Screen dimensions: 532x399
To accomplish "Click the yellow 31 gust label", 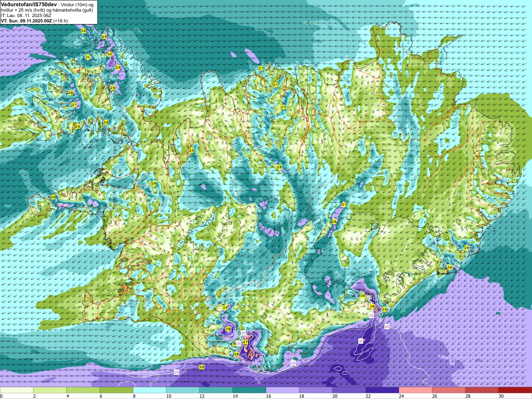I will tap(88, 57).
